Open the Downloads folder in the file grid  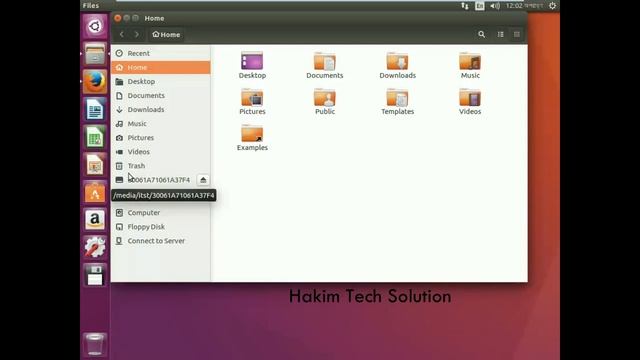[x=397, y=65]
